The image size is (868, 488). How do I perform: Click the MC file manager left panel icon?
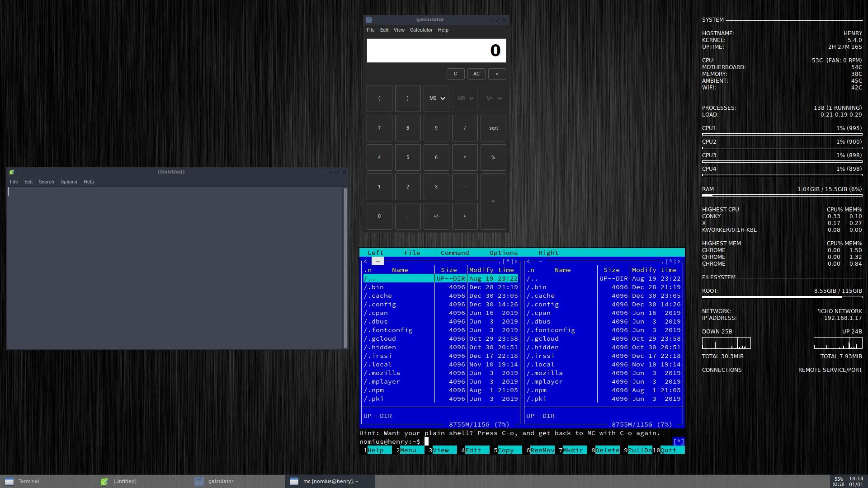click(377, 261)
